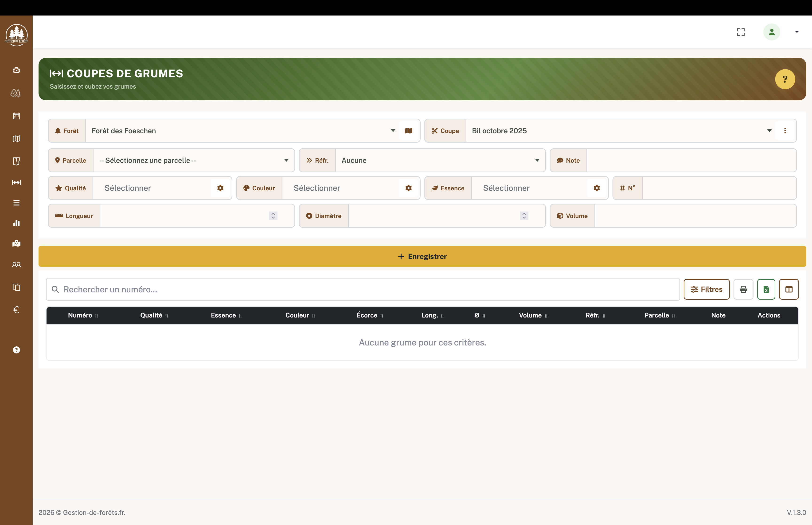This screenshot has height=525, width=812.
Task: Open the documents copy icon in sidebar
Action: [16, 287]
